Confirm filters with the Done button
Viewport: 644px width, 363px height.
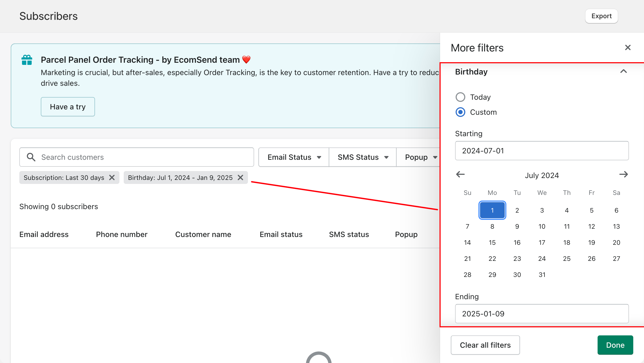point(615,345)
